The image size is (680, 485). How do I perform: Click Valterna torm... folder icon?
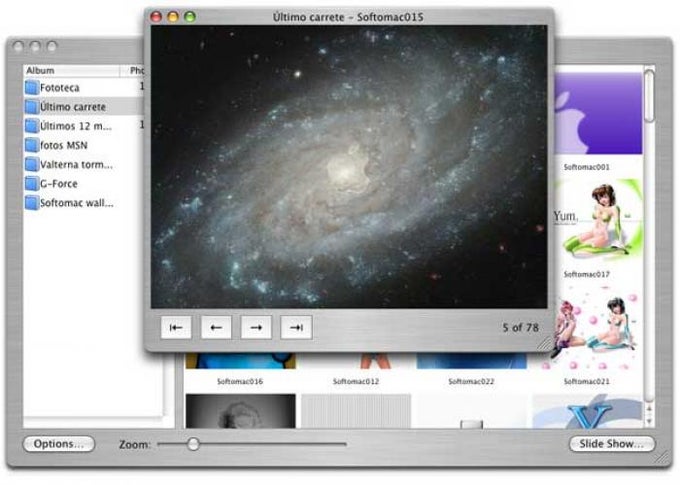point(32,164)
